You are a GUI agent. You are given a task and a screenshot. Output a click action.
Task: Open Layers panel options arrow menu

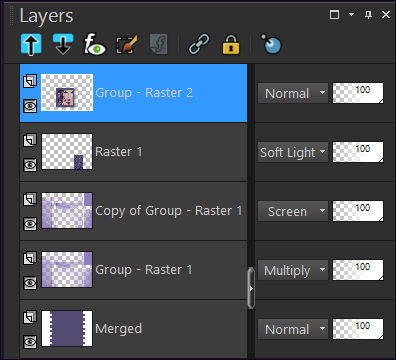click(x=351, y=14)
